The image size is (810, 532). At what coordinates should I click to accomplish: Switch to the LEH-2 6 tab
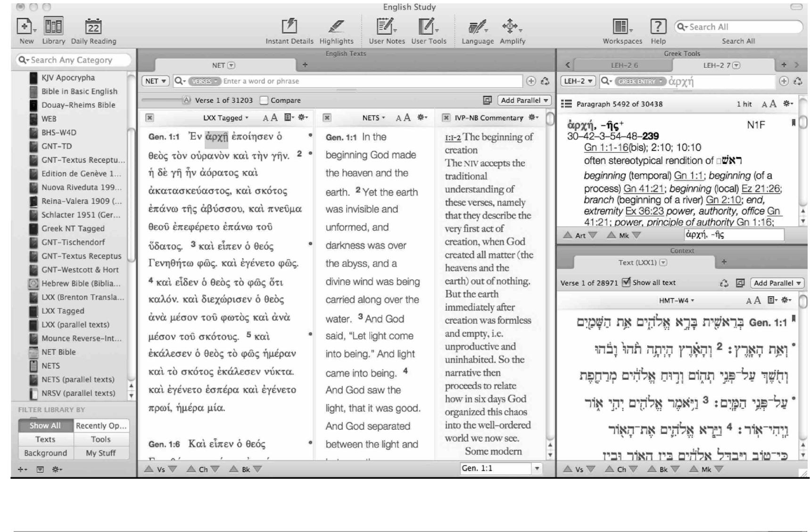click(624, 65)
